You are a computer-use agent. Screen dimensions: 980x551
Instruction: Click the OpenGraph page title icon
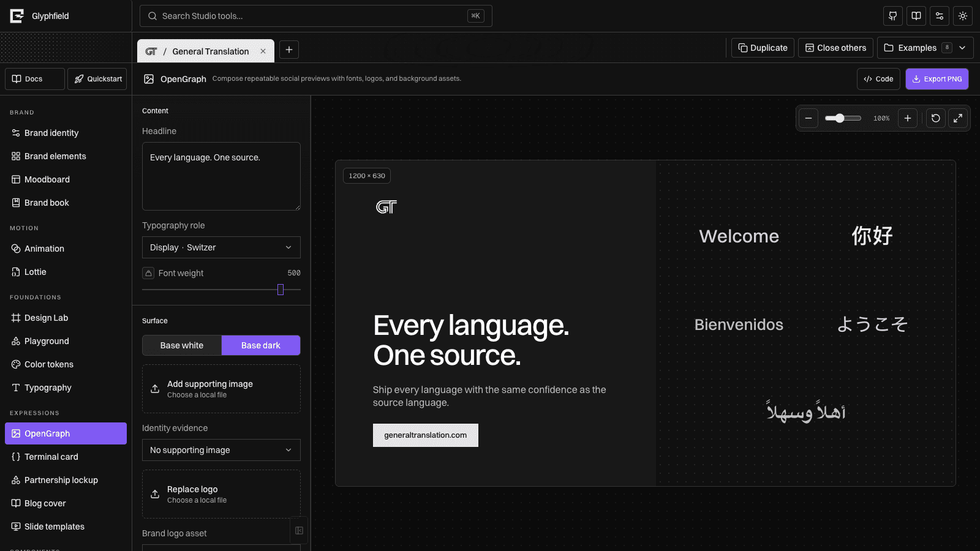(x=149, y=79)
